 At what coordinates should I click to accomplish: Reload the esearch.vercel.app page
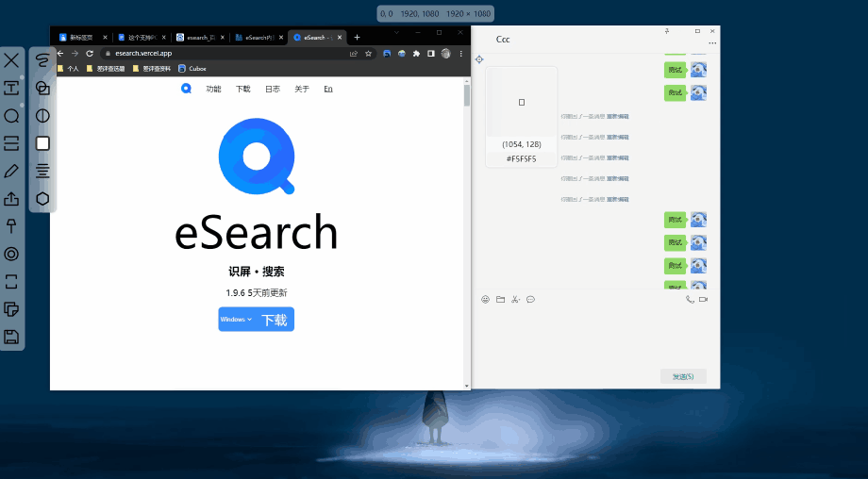(x=90, y=54)
